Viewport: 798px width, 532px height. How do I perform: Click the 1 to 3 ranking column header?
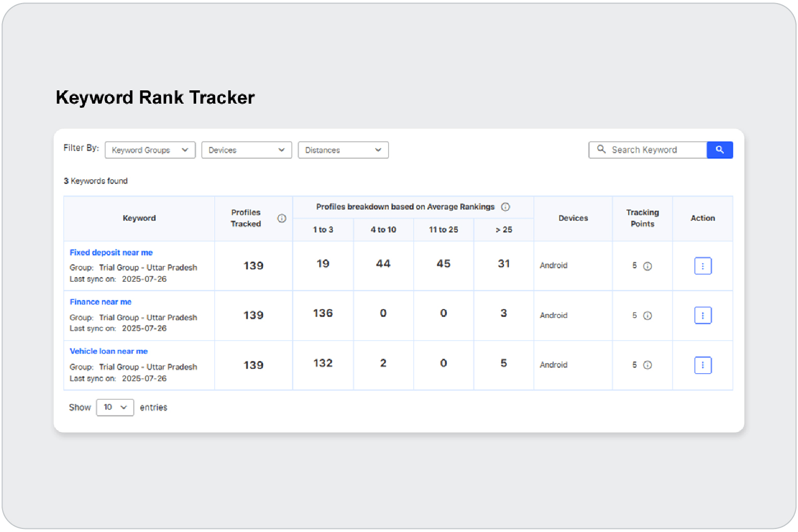(x=323, y=230)
